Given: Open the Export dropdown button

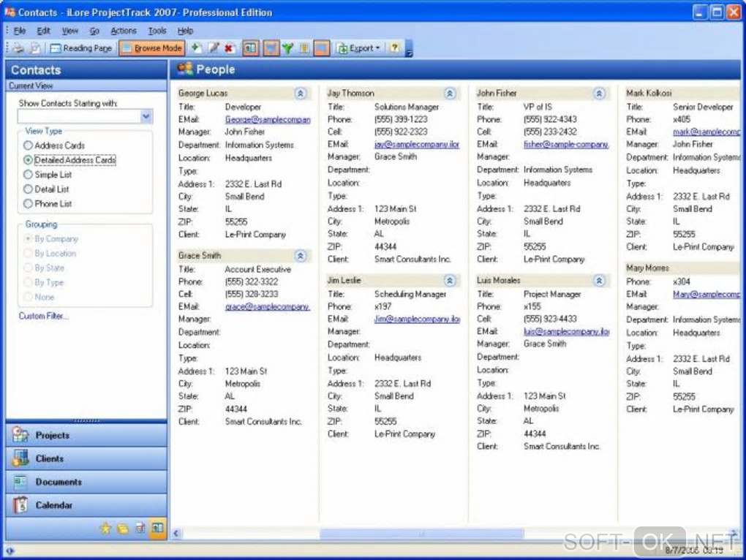Looking at the screenshot, I should [358, 48].
